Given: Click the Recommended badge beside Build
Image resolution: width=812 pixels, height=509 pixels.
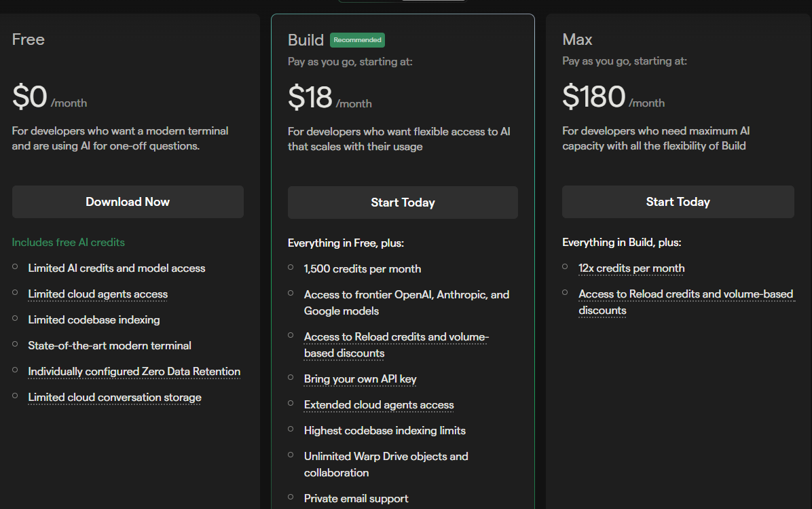Looking at the screenshot, I should (x=357, y=39).
